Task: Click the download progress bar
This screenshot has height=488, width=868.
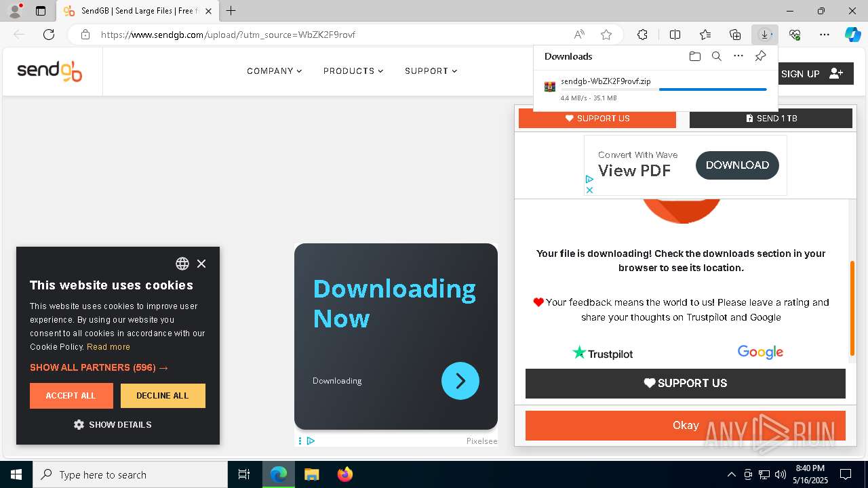Action: click(664, 89)
